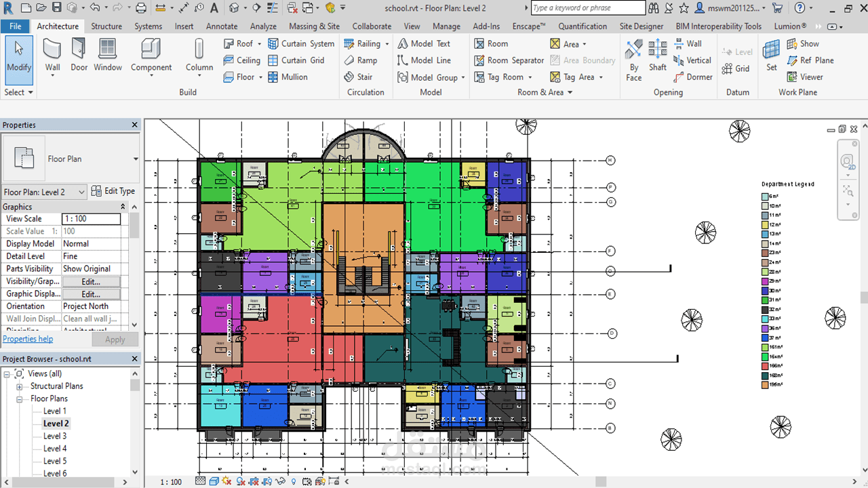868x488 pixels.
Task: Select the Wall tool in Build panel
Action: [x=52, y=56]
